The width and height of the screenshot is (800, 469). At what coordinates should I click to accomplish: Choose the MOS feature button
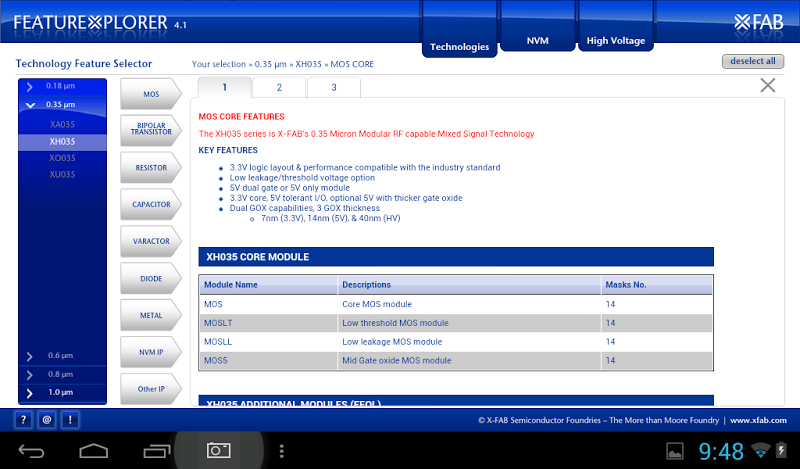pos(151,94)
